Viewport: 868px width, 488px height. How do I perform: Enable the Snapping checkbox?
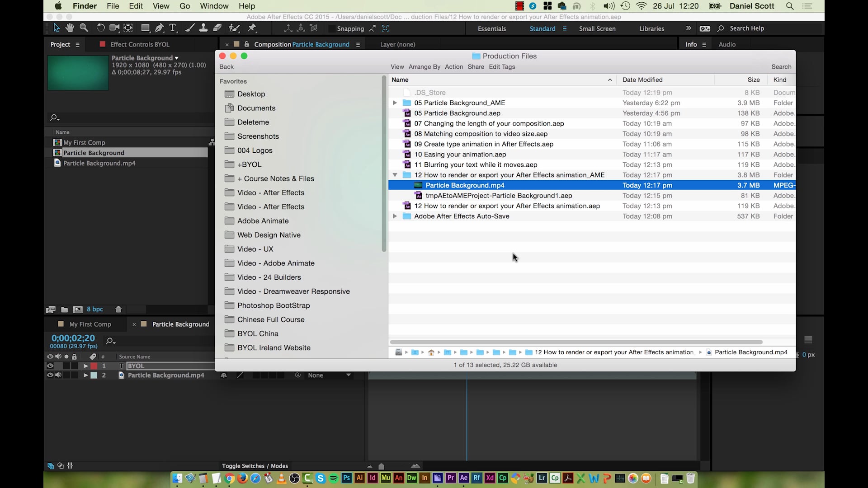pos(331,28)
